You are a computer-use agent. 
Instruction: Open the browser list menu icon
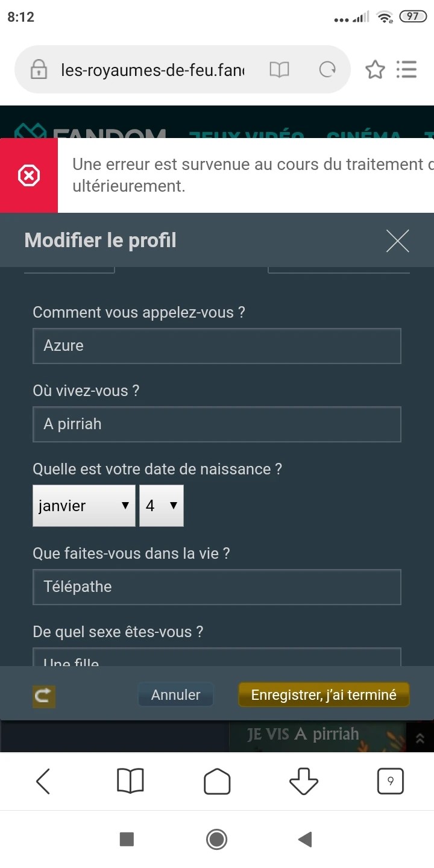[x=407, y=70]
